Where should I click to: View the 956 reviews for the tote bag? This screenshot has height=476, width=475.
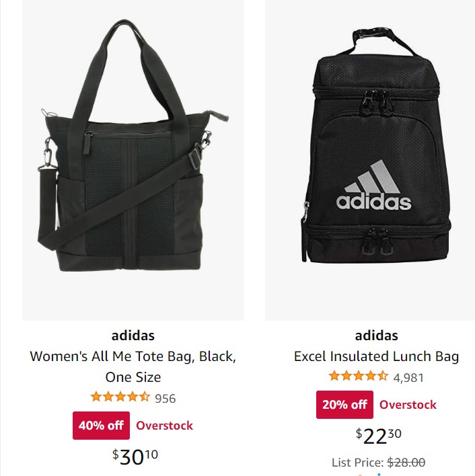click(166, 398)
